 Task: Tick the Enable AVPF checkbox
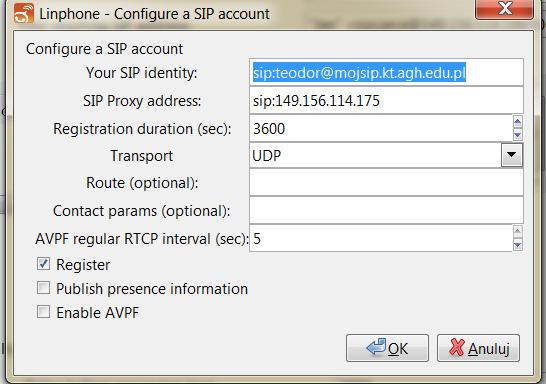click(44, 312)
